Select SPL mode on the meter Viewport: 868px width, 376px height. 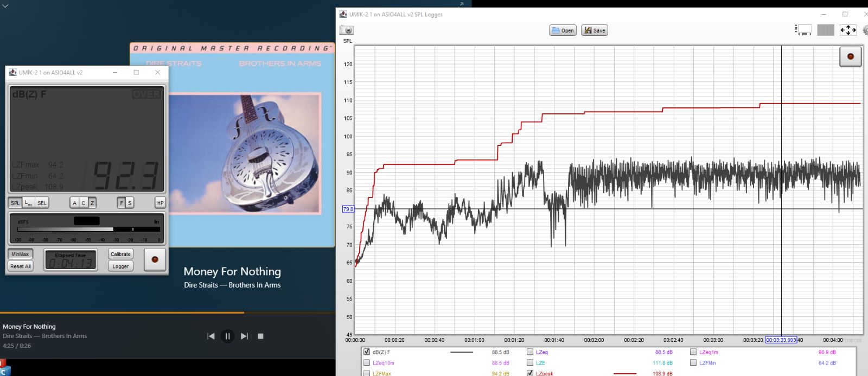coord(15,203)
